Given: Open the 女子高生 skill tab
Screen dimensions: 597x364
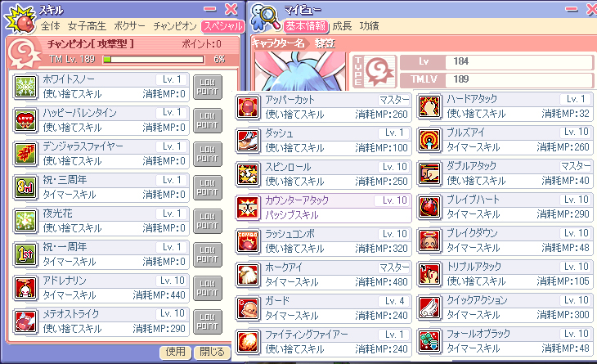Looking at the screenshot, I should (87, 26).
